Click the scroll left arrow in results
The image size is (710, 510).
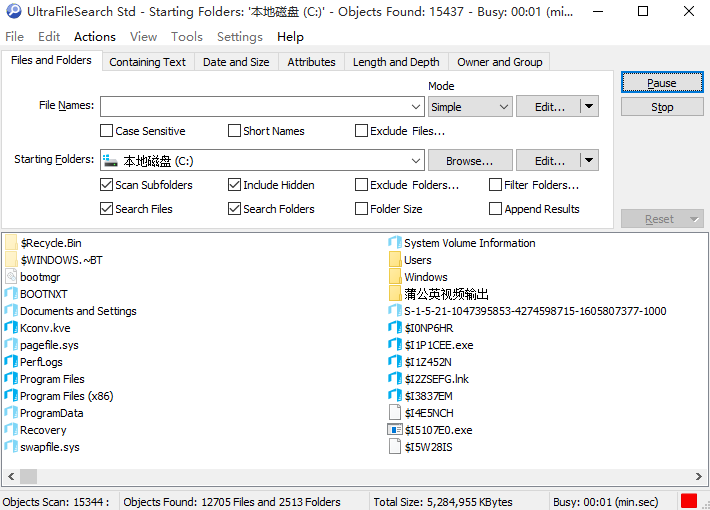pos(11,476)
